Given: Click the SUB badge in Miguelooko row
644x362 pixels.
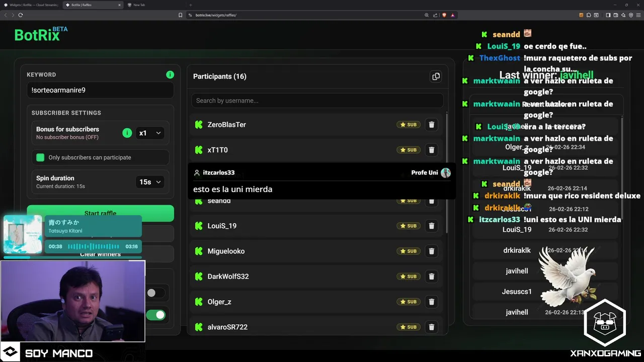Looking at the screenshot, I should [x=408, y=251].
